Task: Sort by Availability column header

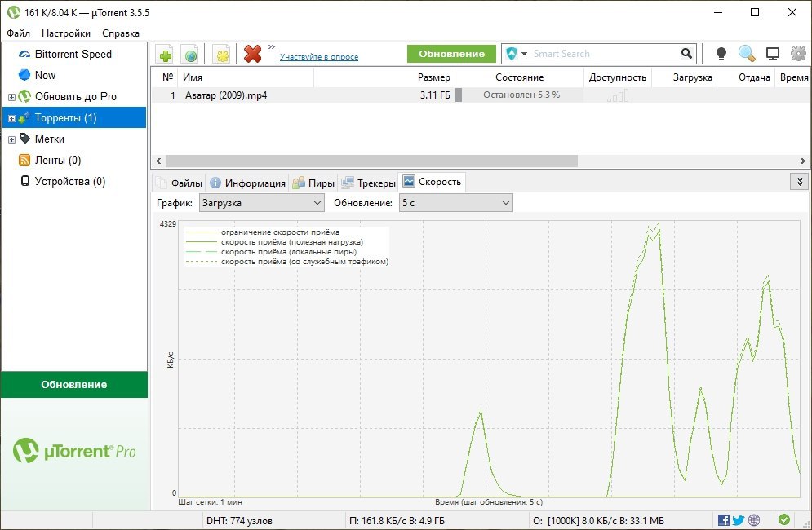Action: (x=618, y=77)
